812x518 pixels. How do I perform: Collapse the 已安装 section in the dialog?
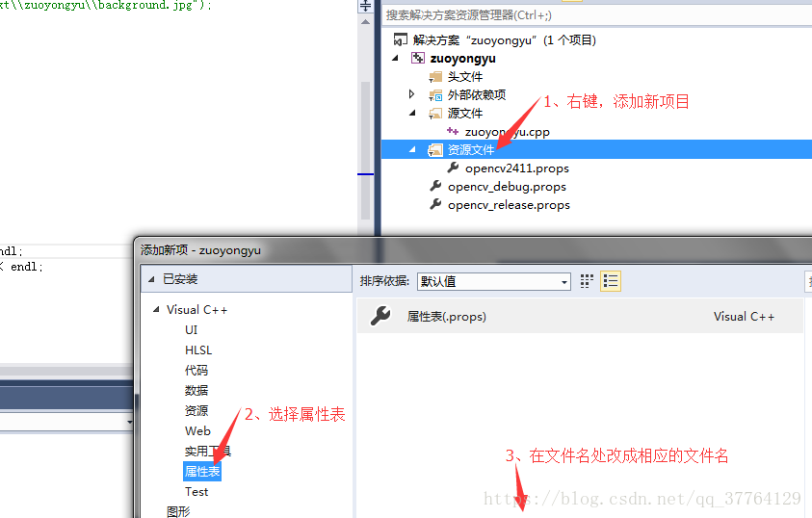click(x=151, y=279)
